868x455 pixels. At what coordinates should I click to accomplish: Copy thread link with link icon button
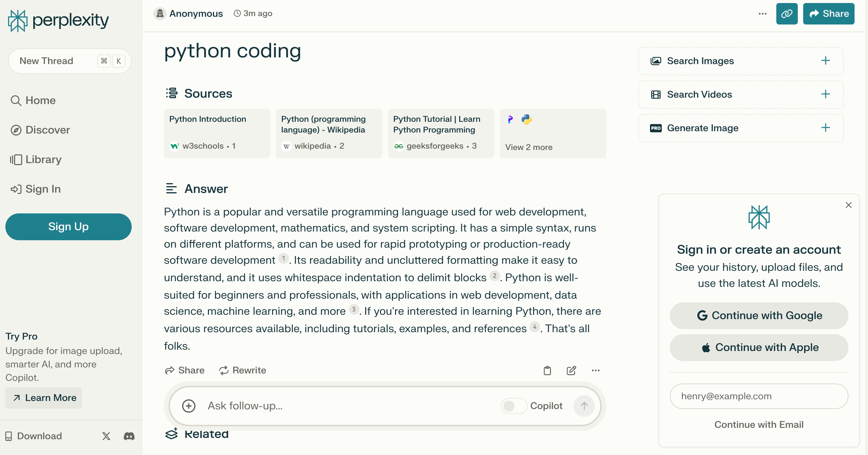(x=787, y=14)
